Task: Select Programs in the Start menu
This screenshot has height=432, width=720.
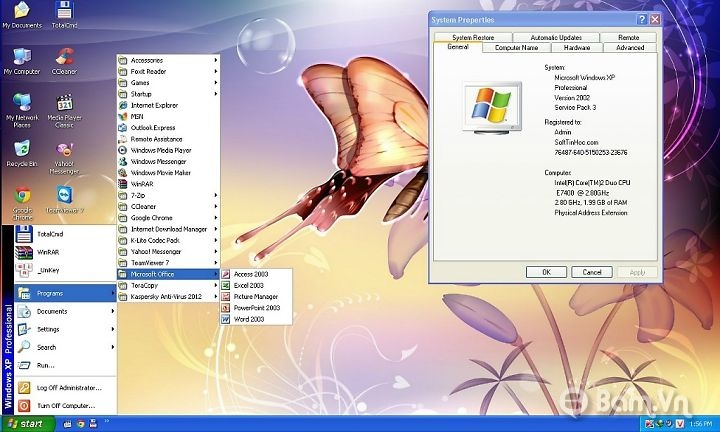Action: (65, 293)
